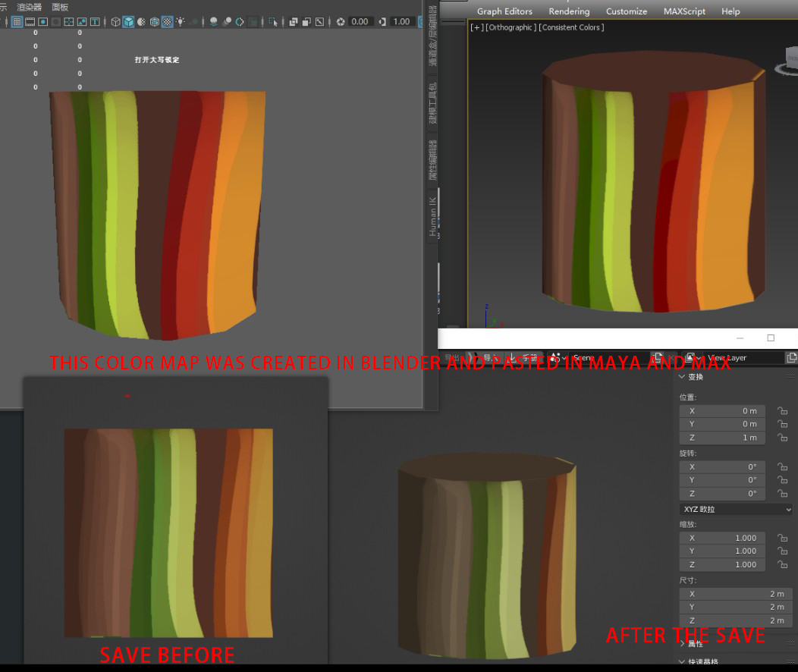The width and height of the screenshot is (798, 672).
Task: Toggle the textured checker sphere icon in Maya
Action: [x=167, y=22]
